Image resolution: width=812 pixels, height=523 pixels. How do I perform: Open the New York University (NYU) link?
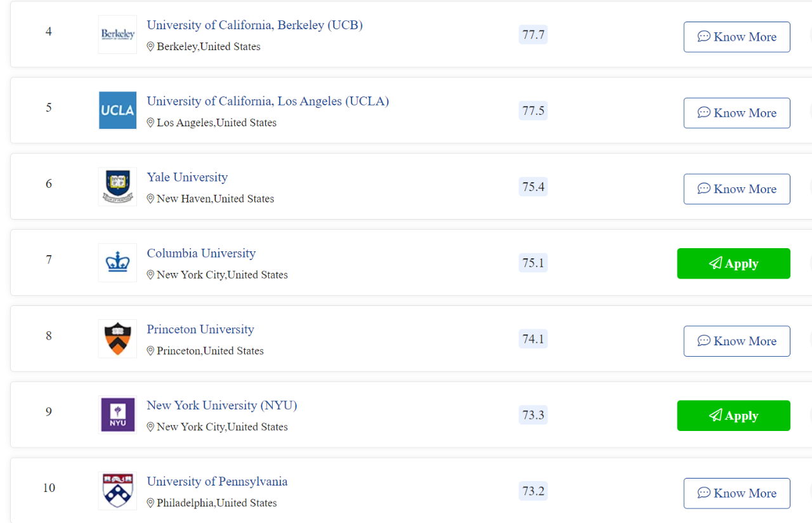pyautogui.click(x=222, y=405)
